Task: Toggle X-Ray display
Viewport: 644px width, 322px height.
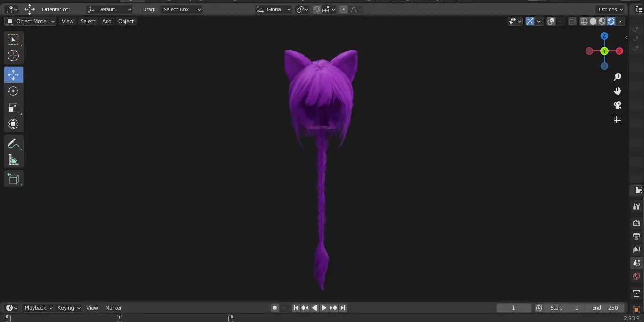Action: point(572,21)
